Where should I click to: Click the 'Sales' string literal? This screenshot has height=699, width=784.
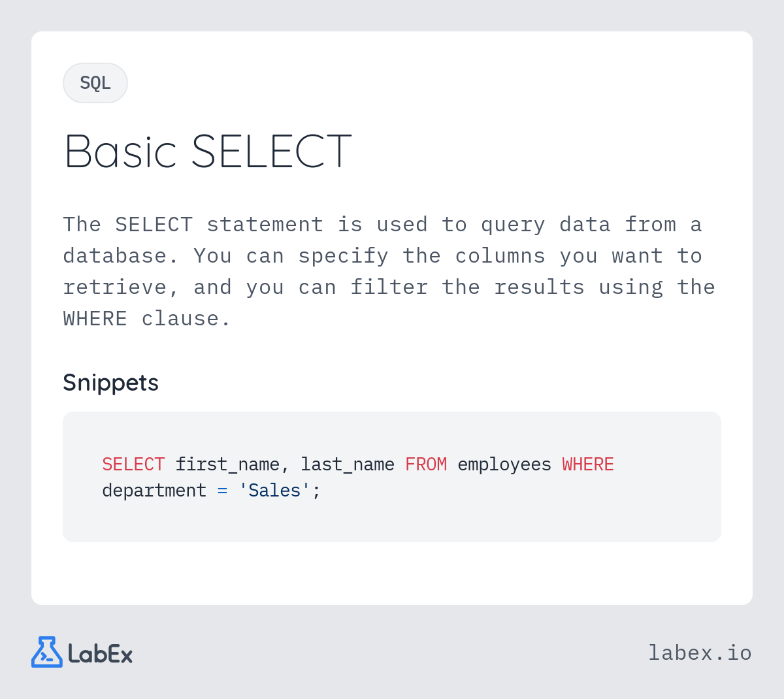pyautogui.click(x=274, y=491)
